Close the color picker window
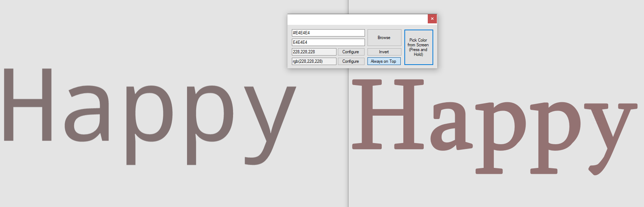 [432, 19]
